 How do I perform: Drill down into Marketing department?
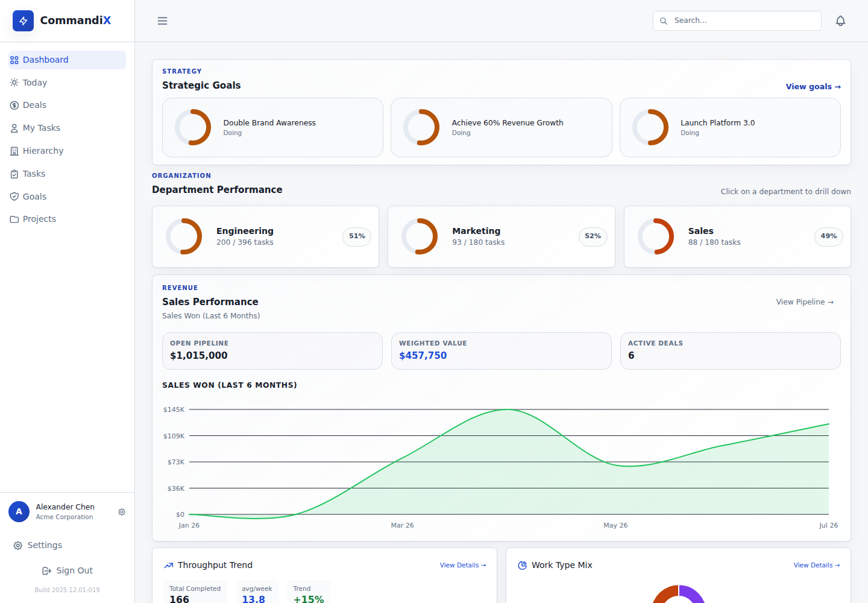click(x=502, y=236)
